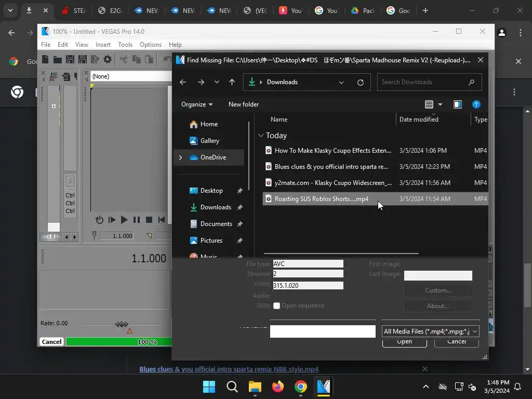Image resolution: width=532 pixels, height=399 pixels.
Task: Open the View menu in VEGAS
Action: [82, 45]
